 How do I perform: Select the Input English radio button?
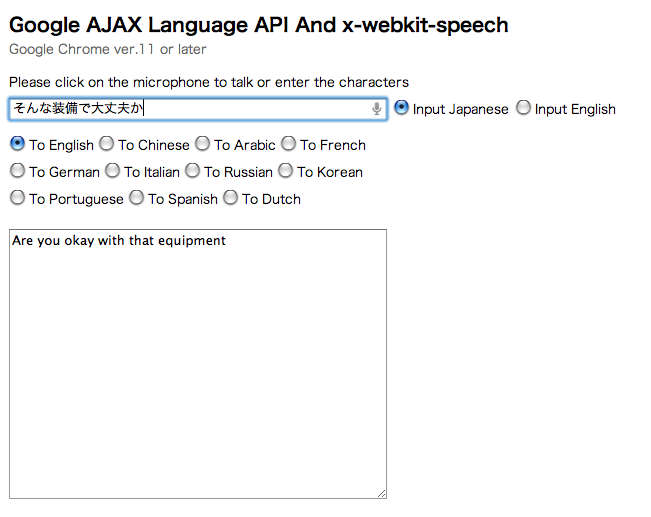pos(523,108)
